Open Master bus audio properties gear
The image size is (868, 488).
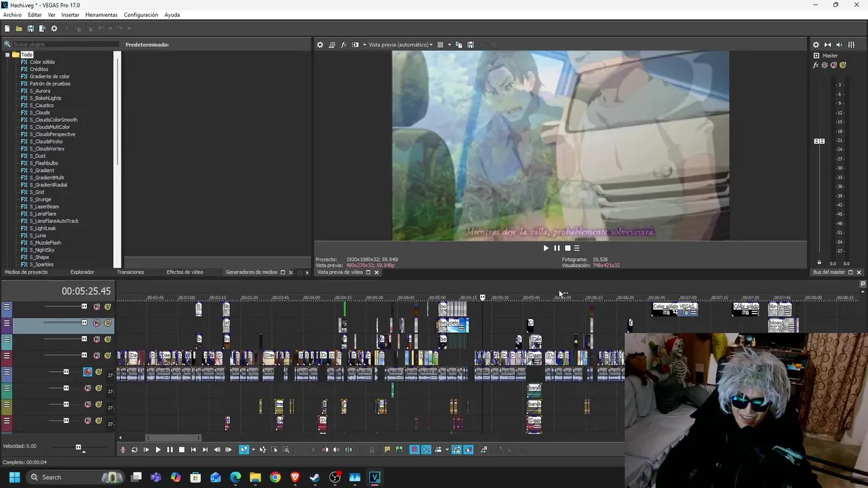(816, 45)
